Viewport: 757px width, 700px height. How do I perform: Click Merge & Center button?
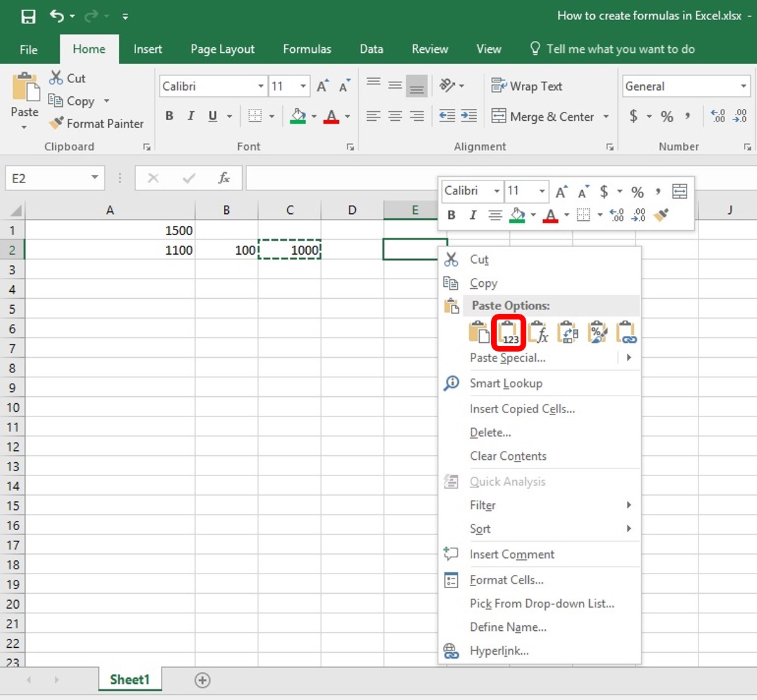(x=544, y=116)
